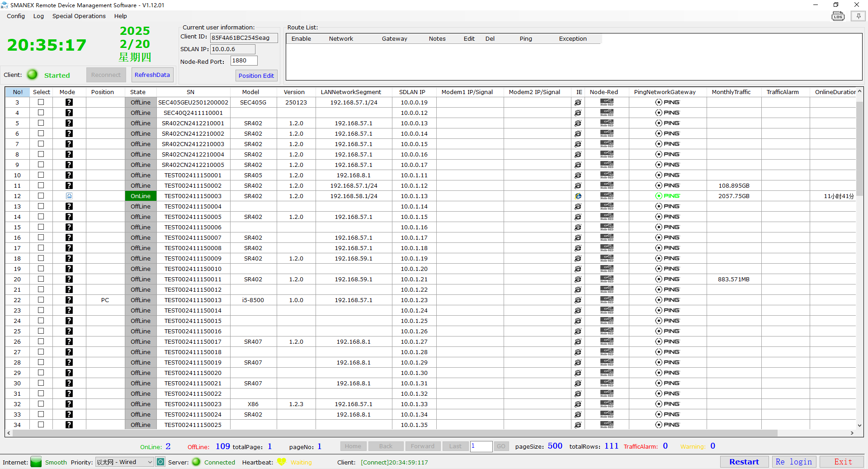Tick the checkbox for SEC405GEU2501200002
The width and height of the screenshot is (868, 469).
[x=41, y=102]
